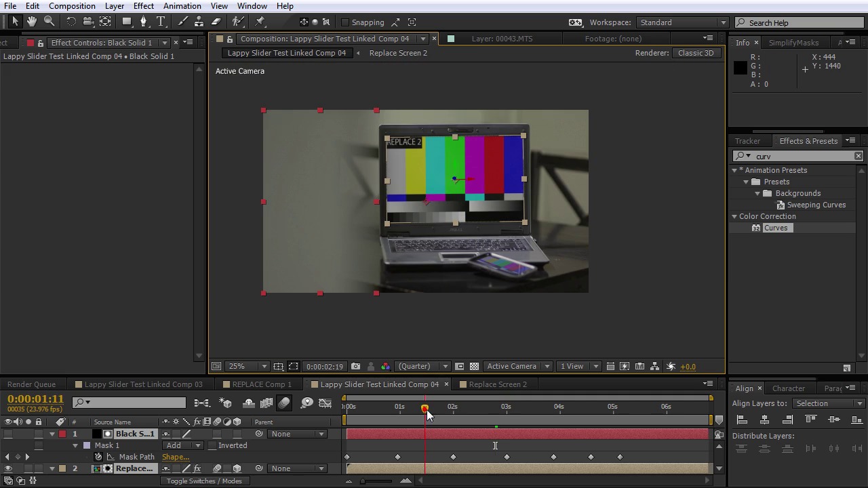This screenshot has height=488, width=868.
Task: Switch to the Replace Screen 2 timeline tab
Action: coord(497,384)
